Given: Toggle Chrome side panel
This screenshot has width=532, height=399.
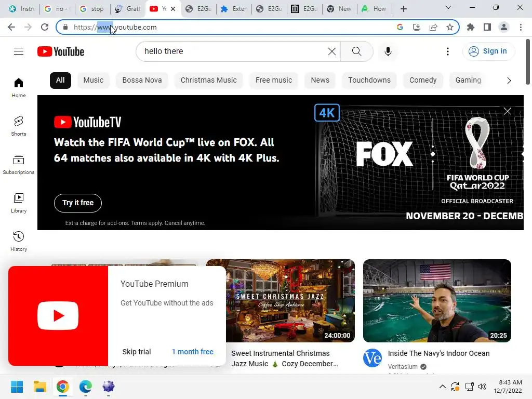Looking at the screenshot, I should [x=487, y=27].
